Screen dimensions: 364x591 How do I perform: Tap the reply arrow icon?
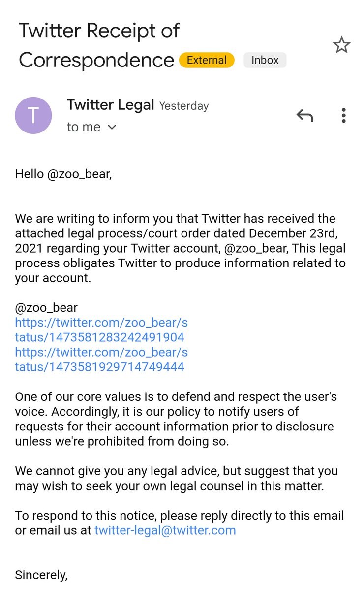tap(304, 116)
